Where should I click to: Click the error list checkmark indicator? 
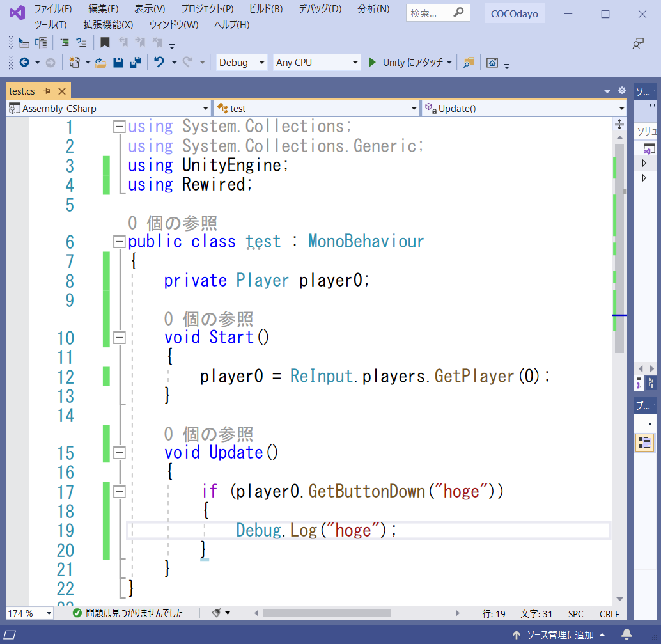coord(77,613)
